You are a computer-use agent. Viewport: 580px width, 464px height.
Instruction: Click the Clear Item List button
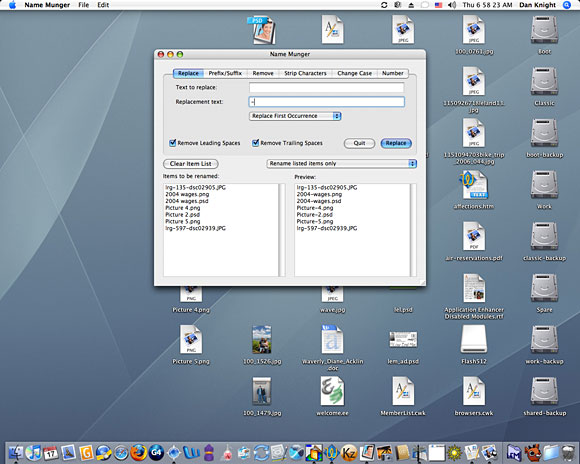click(x=190, y=164)
